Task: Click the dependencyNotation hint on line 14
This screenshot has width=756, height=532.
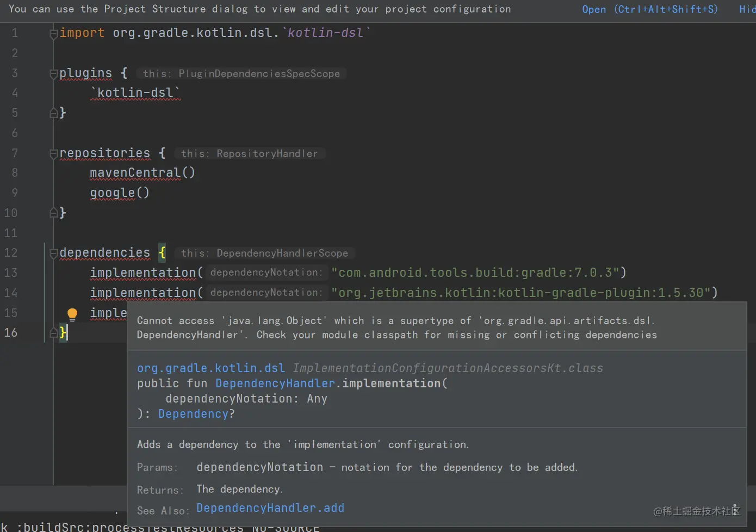Action: pyautogui.click(x=267, y=293)
